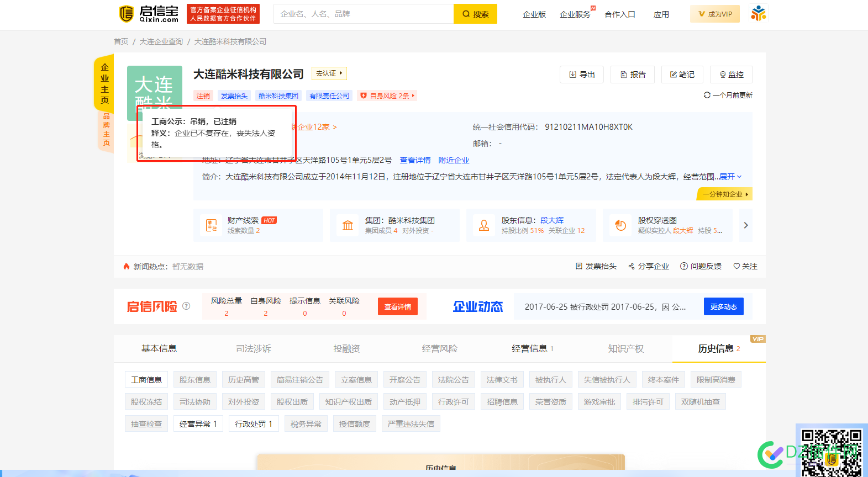Select the 对外投资 sub-filter
This screenshot has width=868, height=477.
pyautogui.click(x=244, y=402)
